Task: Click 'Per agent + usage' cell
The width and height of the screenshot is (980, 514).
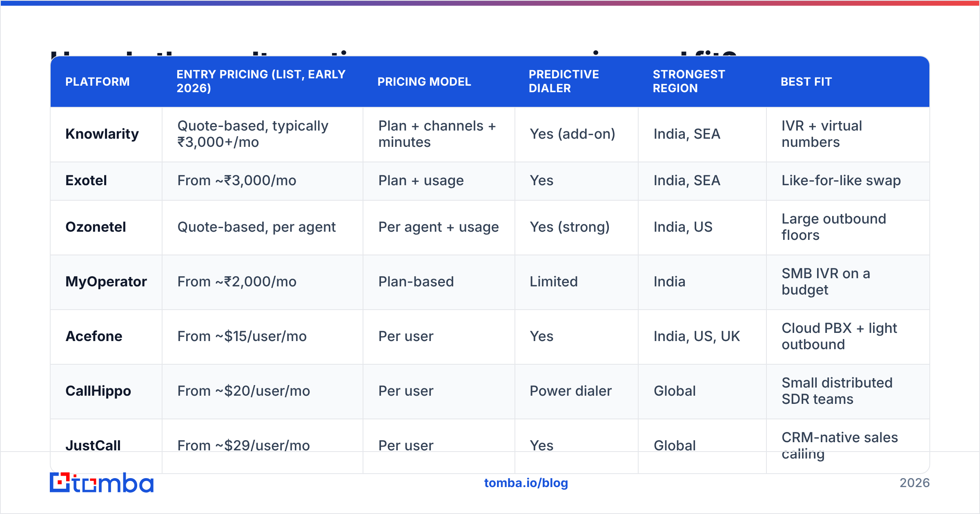Action: tap(439, 227)
